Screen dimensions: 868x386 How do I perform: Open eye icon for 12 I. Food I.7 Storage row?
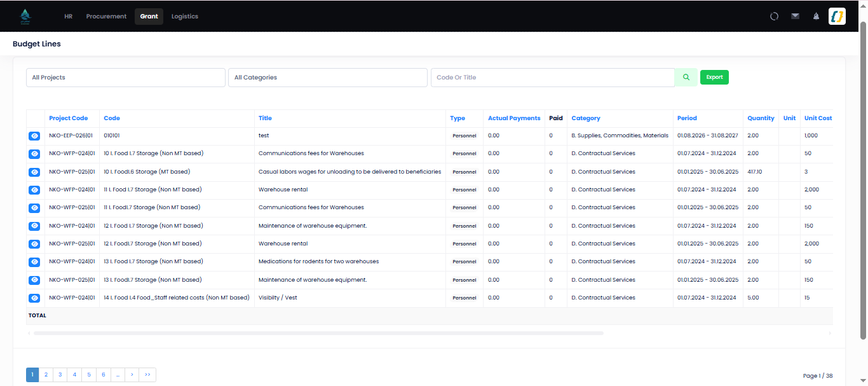coord(34,226)
